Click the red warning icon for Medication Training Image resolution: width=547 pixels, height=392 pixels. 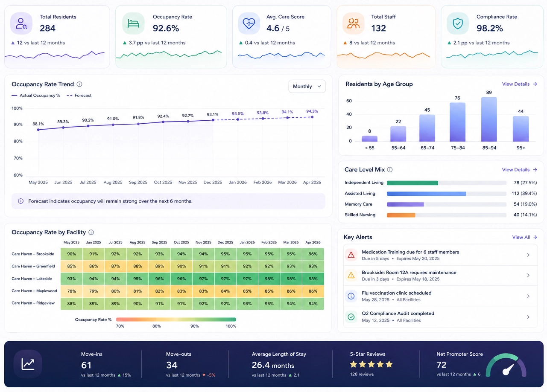click(x=351, y=255)
